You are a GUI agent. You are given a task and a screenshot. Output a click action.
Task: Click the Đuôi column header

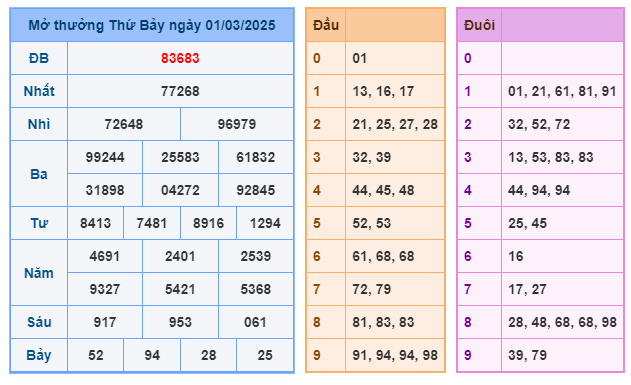(x=479, y=25)
